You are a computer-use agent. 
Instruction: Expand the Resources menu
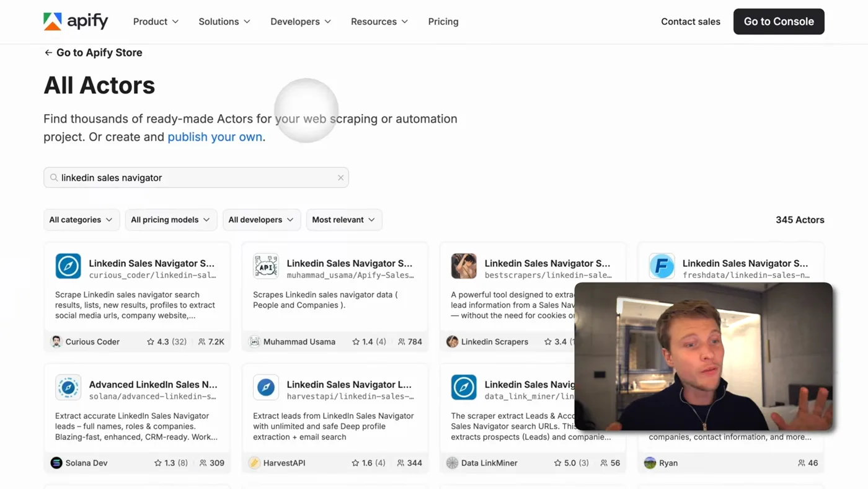click(x=379, y=22)
